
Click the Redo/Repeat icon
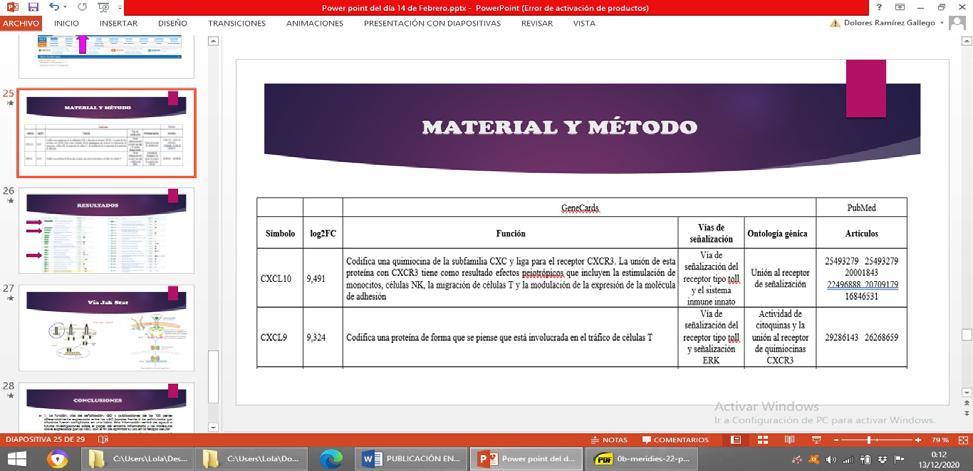pos(83,7)
